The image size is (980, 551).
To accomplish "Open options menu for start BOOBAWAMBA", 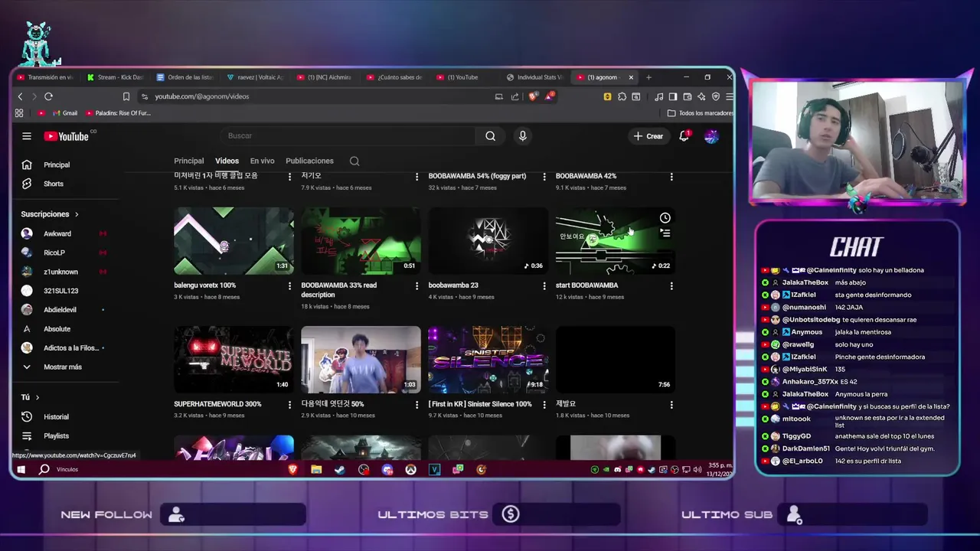I will point(671,285).
